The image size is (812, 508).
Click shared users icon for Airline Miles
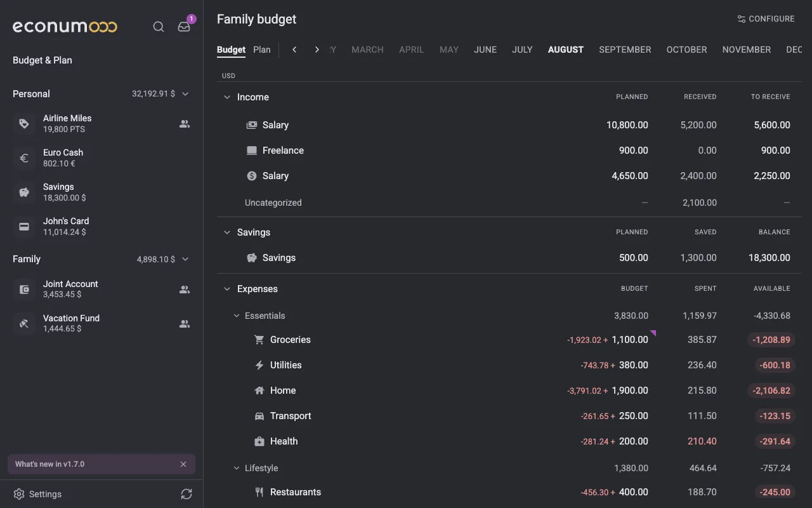(x=185, y=124)
